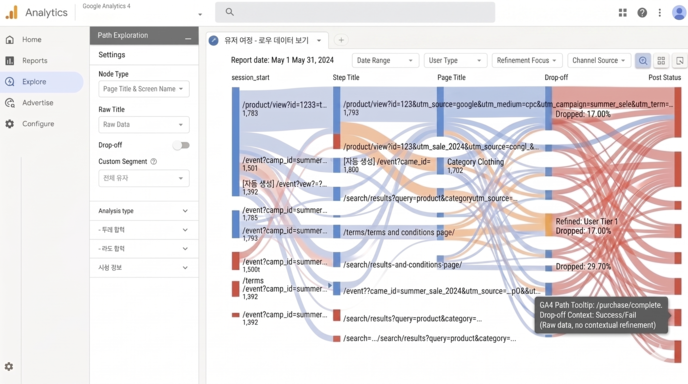This screenshot has height=384, width=688.
Task: Open Admin settings gear at bottom left
Action: point(9,366)
